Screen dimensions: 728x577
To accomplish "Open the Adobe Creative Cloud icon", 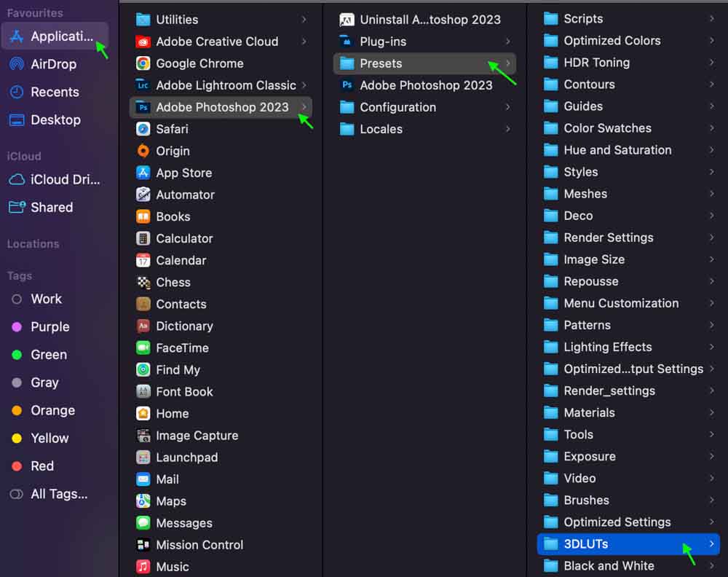I will pyautogui.click(x=143, y=42).
